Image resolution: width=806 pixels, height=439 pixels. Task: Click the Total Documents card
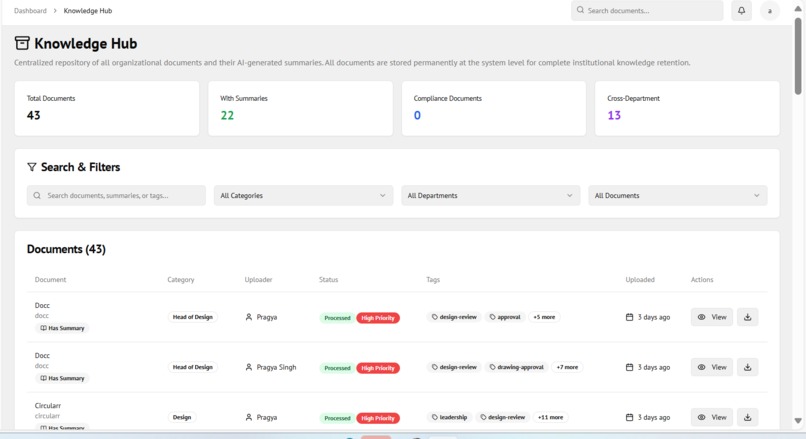107,108
